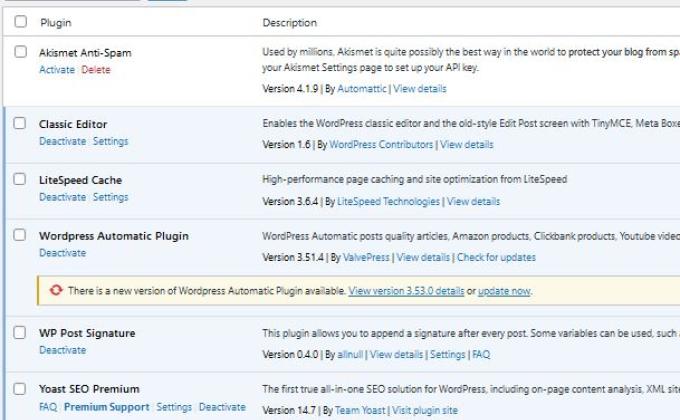Open the allnull author link
Image resolution: width=680 pixels, height=420 pixels.
(350, 354)
